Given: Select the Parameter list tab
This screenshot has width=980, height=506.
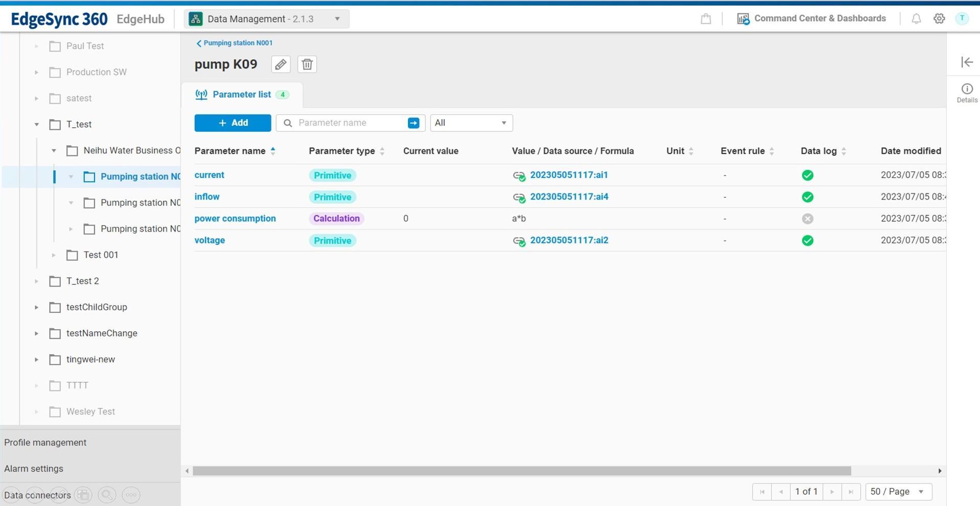Looking at the screenshot, I should (x=242, y=95).
